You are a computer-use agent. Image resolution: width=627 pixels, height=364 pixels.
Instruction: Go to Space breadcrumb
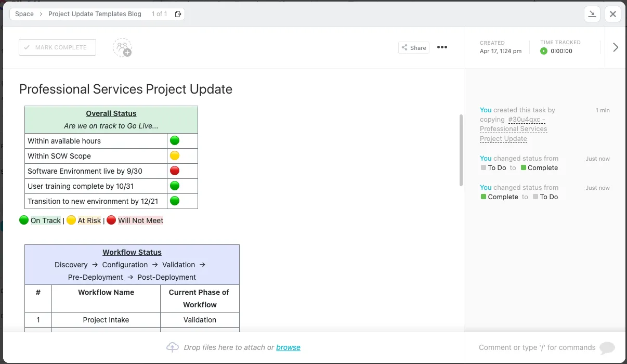[24, 14]
